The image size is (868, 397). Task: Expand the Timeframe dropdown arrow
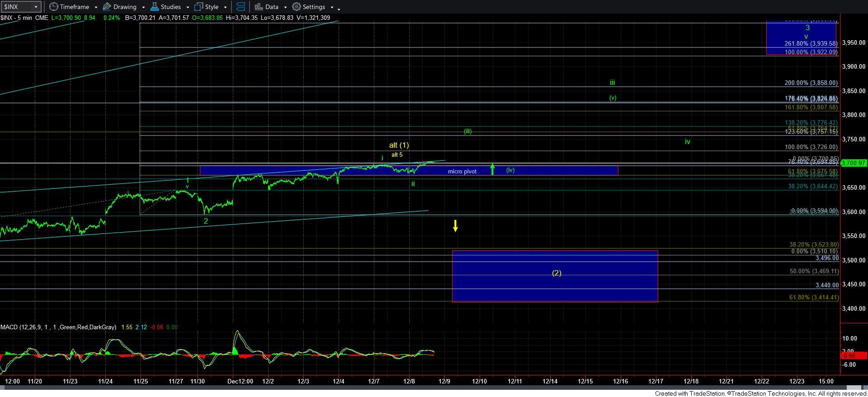pos(96,7)
